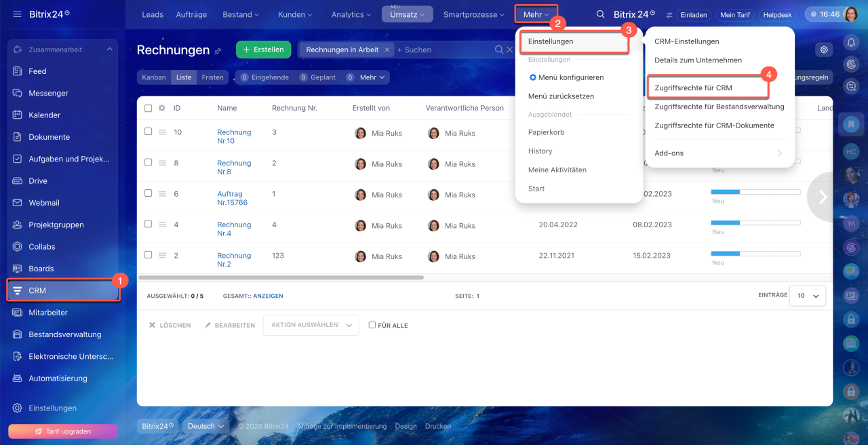Open Drive in the left sidebar
The width and height of the screenshot is (868, 445).
click(38, 180)
